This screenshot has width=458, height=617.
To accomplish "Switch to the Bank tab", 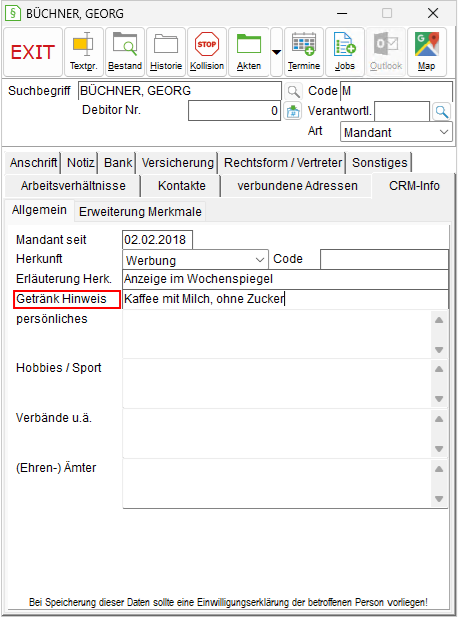I will [118, 163].
